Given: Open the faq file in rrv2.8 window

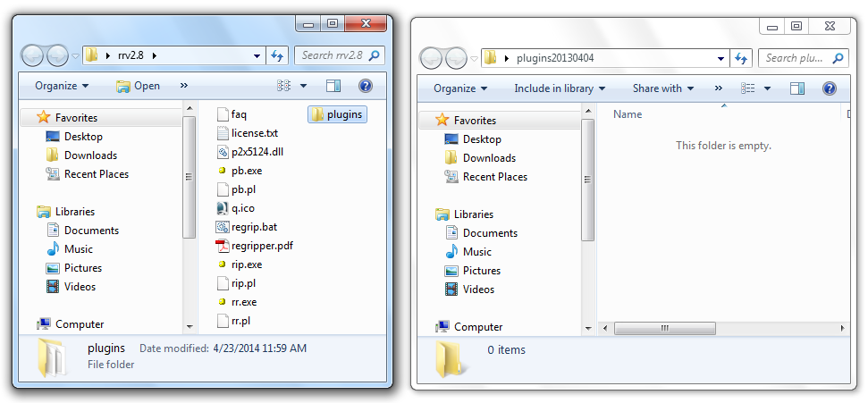Looking at the screenshot, I should (x=232, y=114).
